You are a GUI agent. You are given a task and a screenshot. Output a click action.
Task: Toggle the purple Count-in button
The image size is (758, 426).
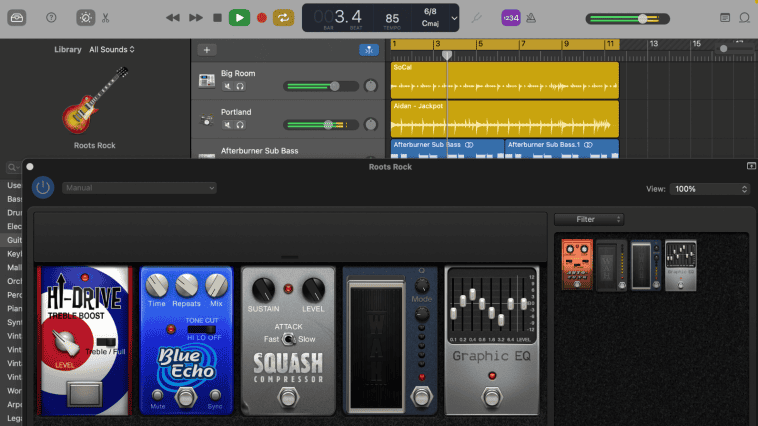[x=510, y=17]
